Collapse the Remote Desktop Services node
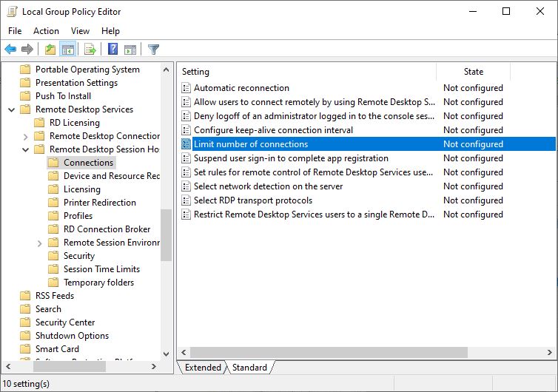 pos(11,109)
